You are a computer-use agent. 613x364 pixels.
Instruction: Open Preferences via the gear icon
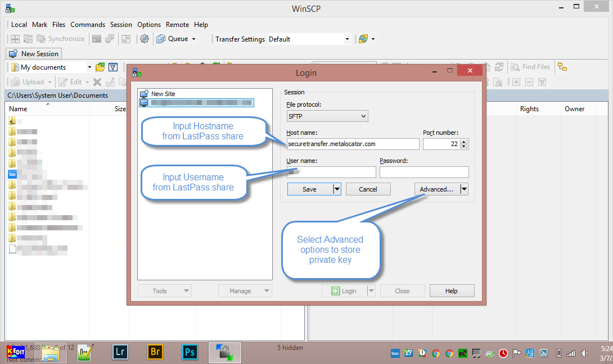click(145, 39)
